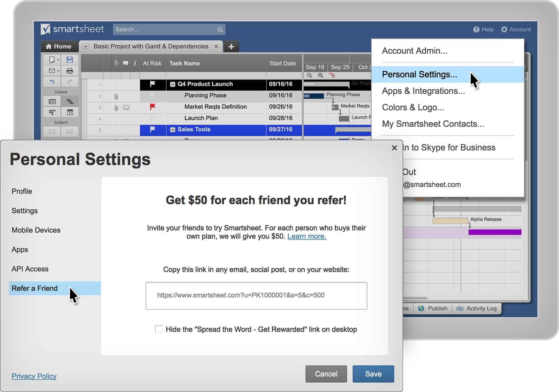
Task: Select Account Admin from account menu
Action: (415, 51)
